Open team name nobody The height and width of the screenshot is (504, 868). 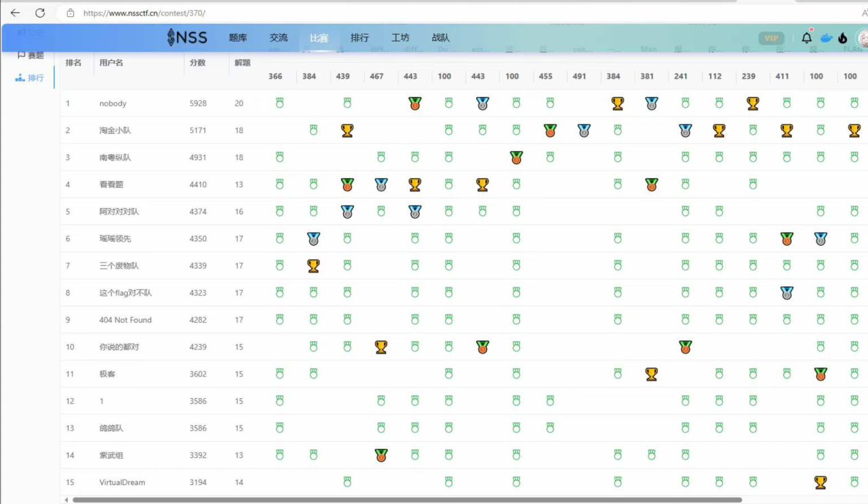113,104
